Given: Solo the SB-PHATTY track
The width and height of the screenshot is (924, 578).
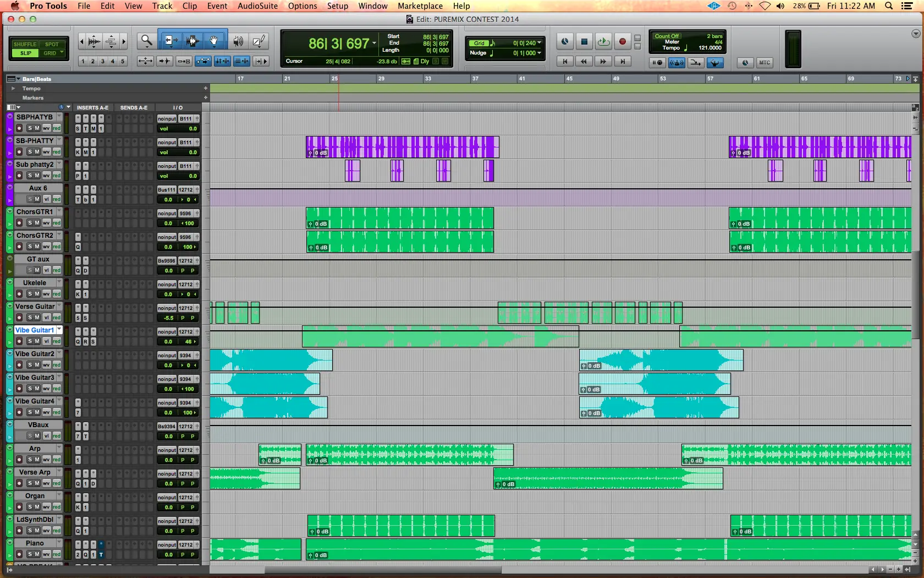Looking at the screenshot, I should (30, 152).
